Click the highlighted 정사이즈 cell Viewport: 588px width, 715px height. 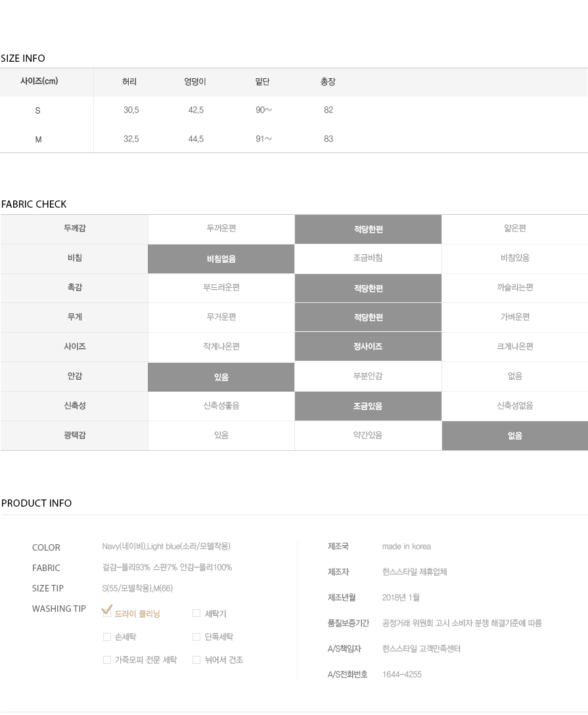369,346
